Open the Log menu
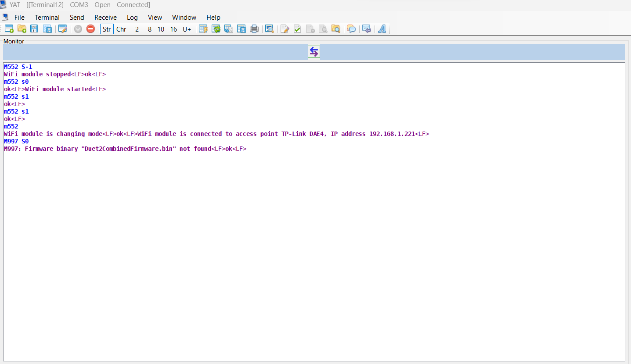Viewport: 631px width, 364px height. pyautogui.click(x=132, y=18)
